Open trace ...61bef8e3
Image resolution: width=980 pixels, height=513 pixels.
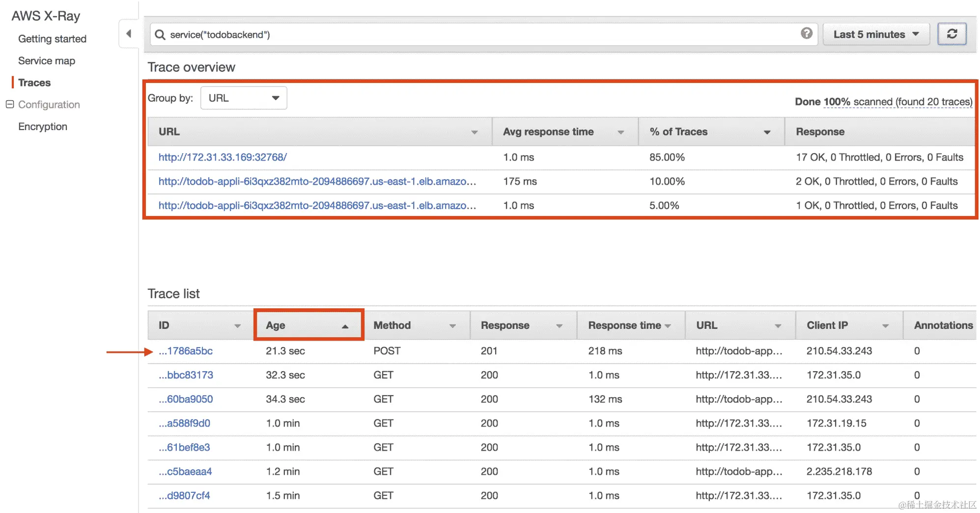[184, 447]
